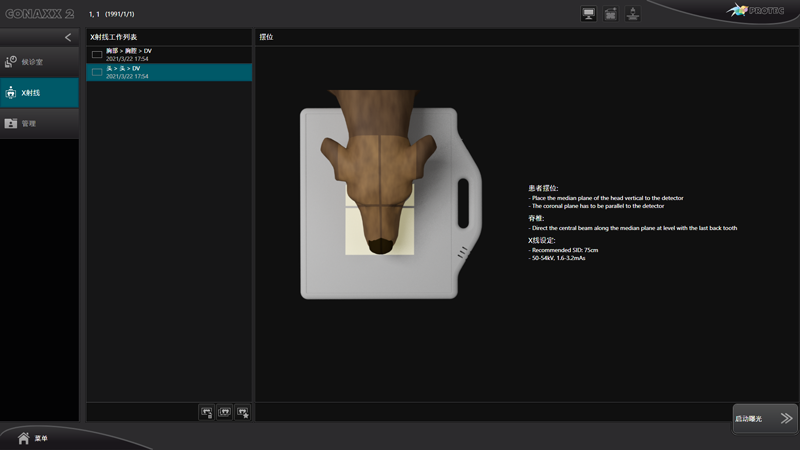Click the rightmost top toolbar status icon
The image size is (800, 450).
pyautogui.click(x=633, y=14)
